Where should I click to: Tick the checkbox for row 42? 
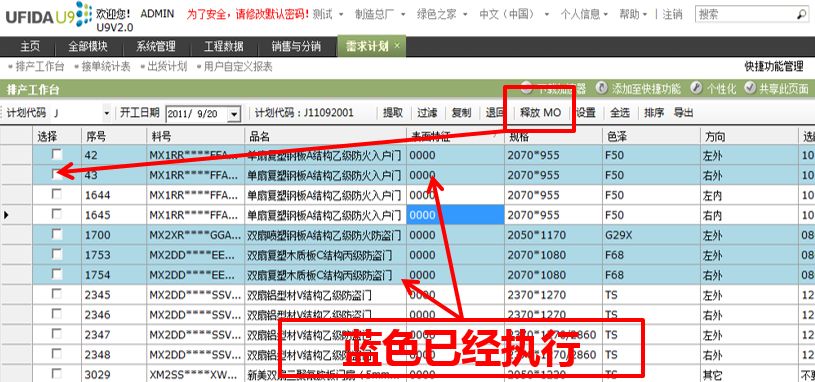pyautogui.click(x=57, y=154)
